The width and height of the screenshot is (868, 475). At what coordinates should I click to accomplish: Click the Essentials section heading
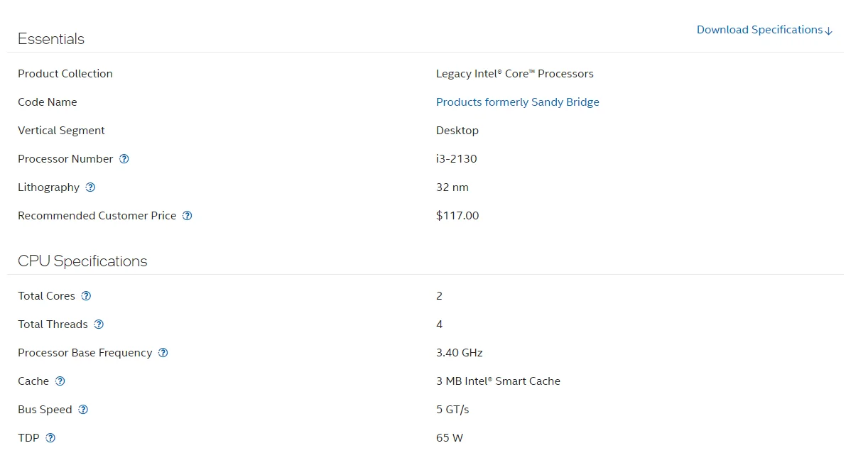(51, 39)
